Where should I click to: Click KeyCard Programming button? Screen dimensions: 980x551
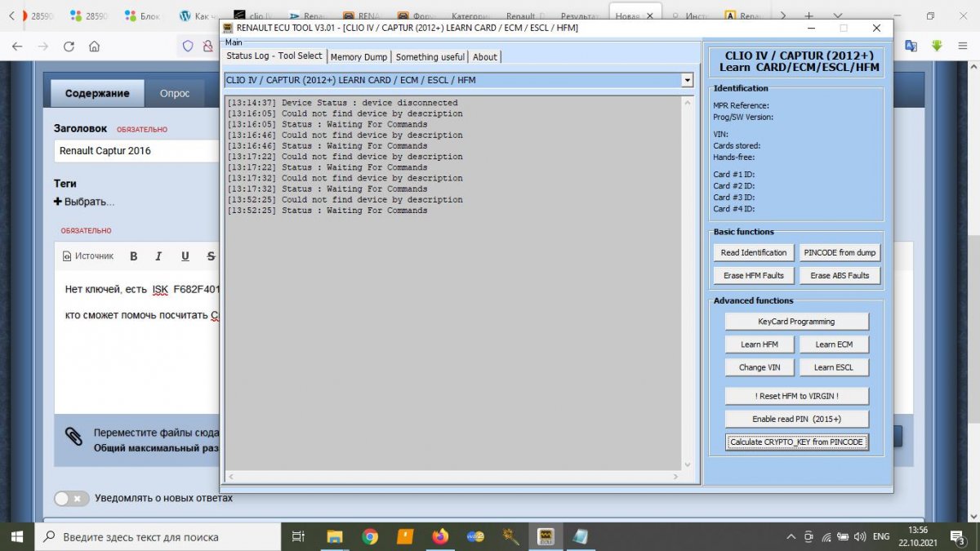click(796, 322)
